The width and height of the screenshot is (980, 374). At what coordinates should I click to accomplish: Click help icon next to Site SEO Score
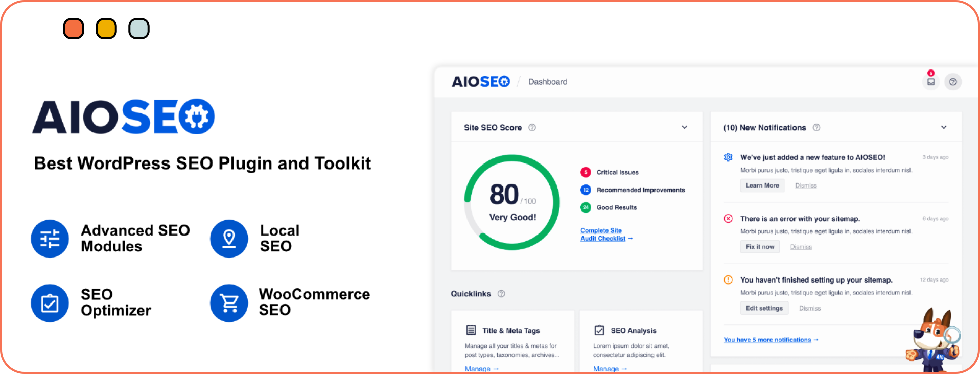(x=532, y=128)
